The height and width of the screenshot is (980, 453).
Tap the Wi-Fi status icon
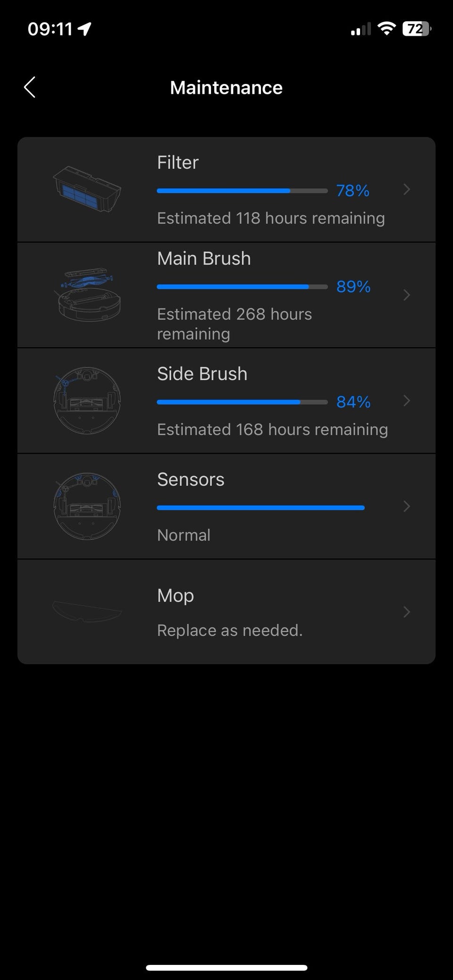(x=386, y=29)
